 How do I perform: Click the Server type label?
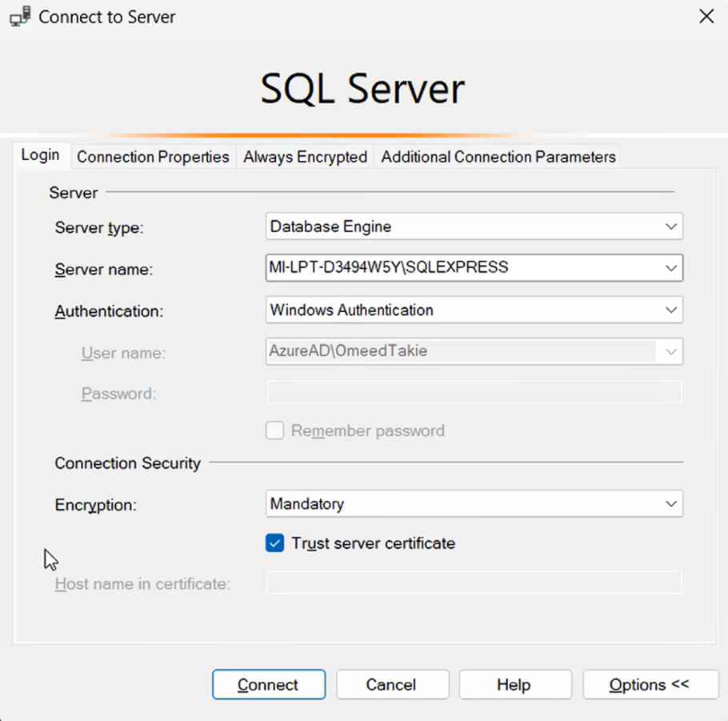coord(99,227)
